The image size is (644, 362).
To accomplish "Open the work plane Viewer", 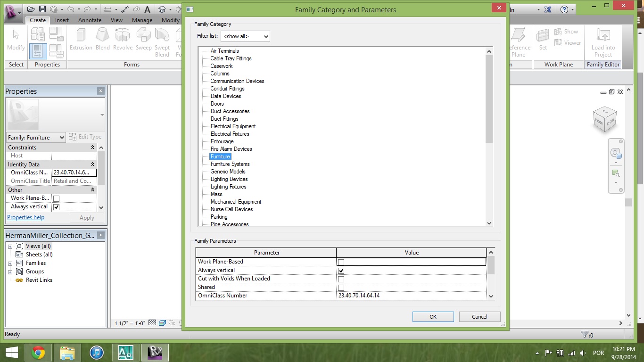I will (x=568, y=43).
